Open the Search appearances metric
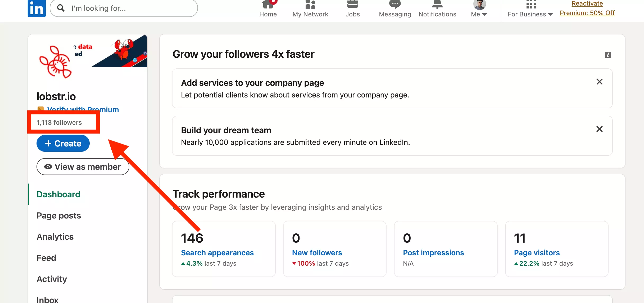Viewport: 644px width, 303px height. tap(217, 253)
